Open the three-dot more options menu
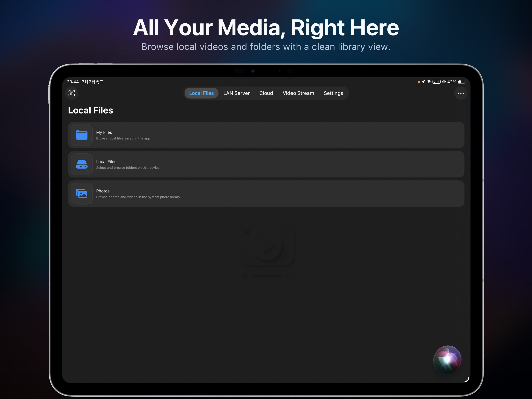The height and width of the screenshot is (399, 532). 461,93
